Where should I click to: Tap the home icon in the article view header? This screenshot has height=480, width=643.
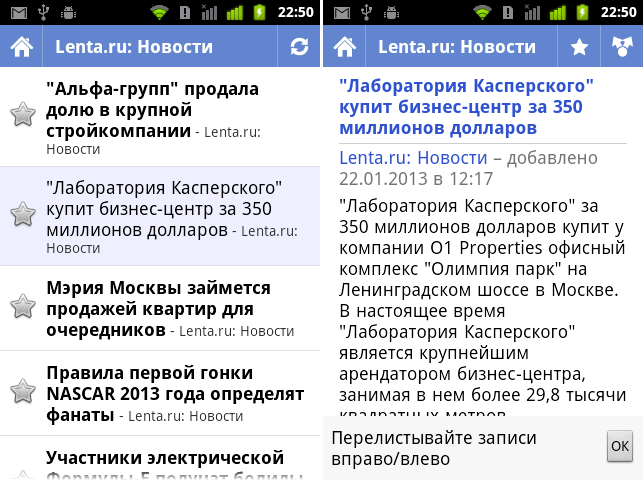[344, 47]
